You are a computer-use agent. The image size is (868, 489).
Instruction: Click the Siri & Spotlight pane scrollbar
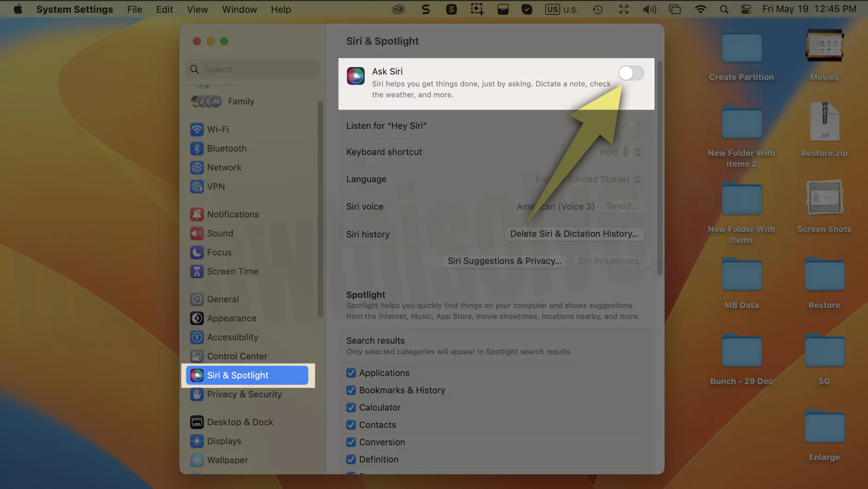pos(659,168)
